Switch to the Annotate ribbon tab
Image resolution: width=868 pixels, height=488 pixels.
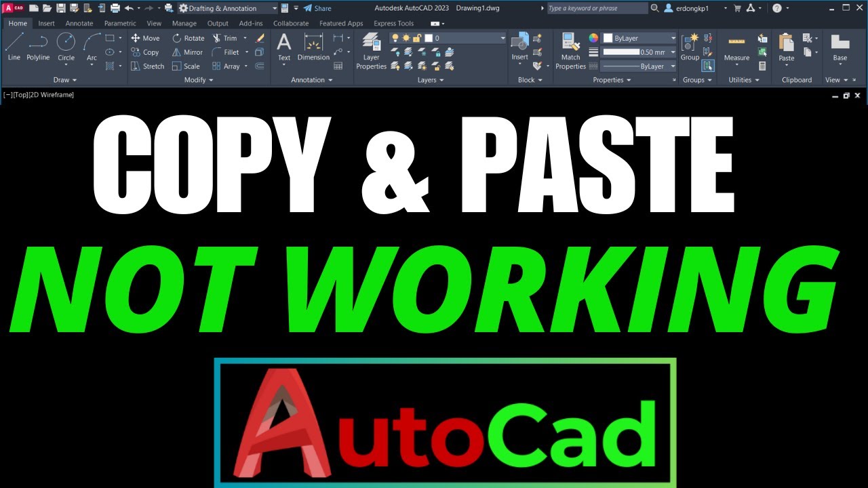(79, 23)
